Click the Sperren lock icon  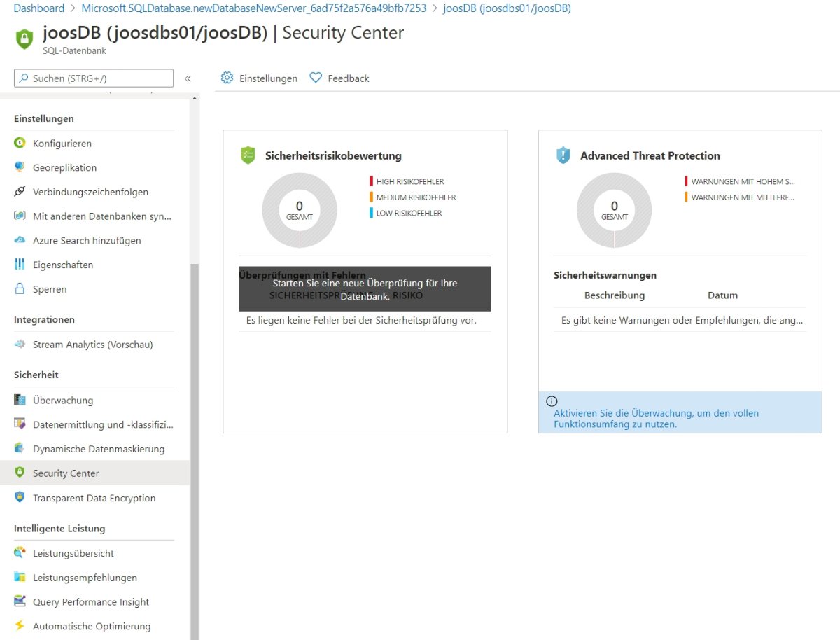20,289
